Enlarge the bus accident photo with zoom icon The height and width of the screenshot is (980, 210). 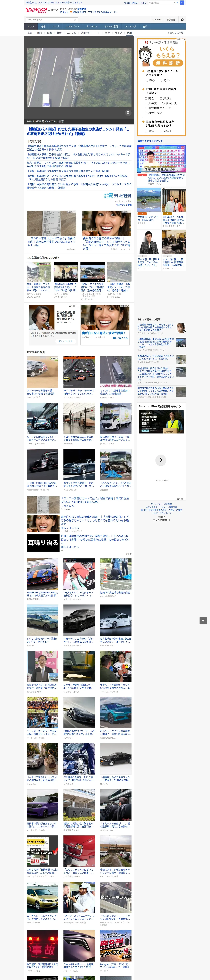[128, 113]
